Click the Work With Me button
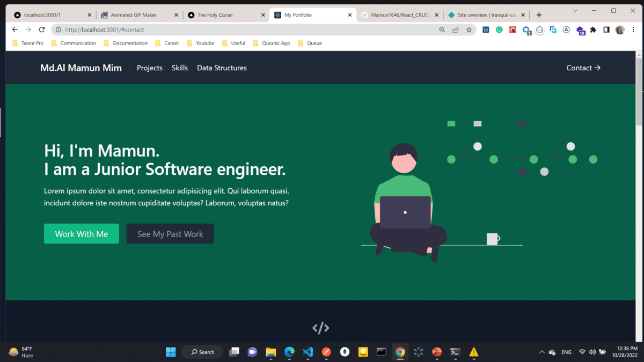Image resolution: width=644 pixels, height=362 pixels. click(x=82, y=234)
